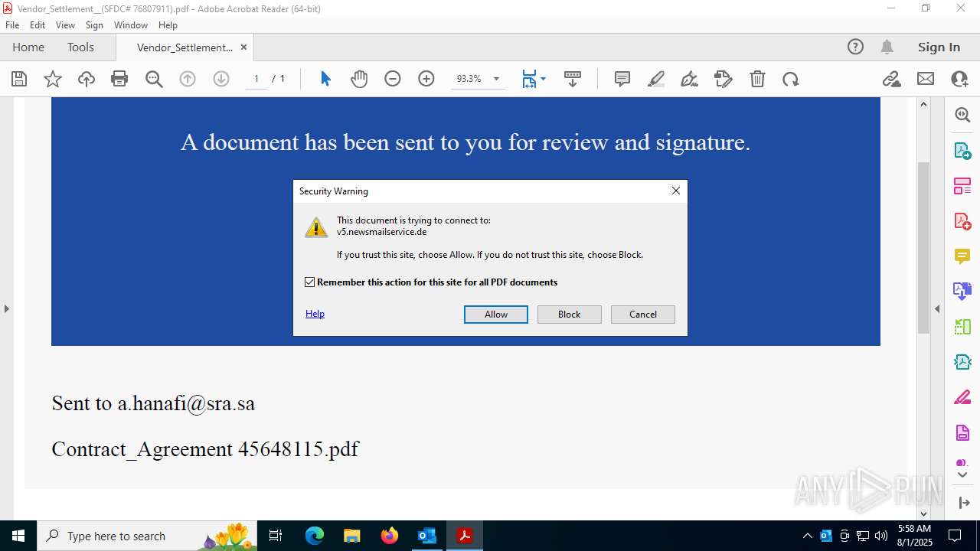Click Cancel in Security Warning
980x551 pixels.
coord(643,315)
